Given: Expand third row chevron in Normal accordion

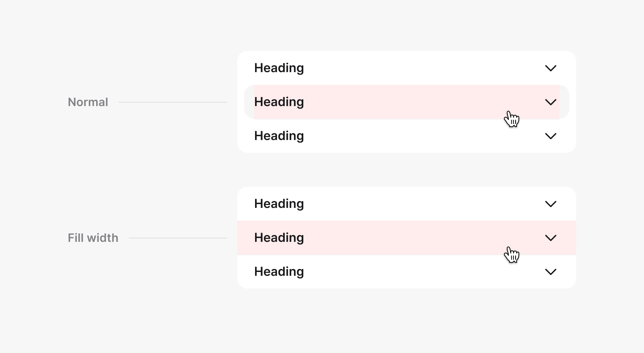Looking at the screenshot, I should (x=550, y=136).
